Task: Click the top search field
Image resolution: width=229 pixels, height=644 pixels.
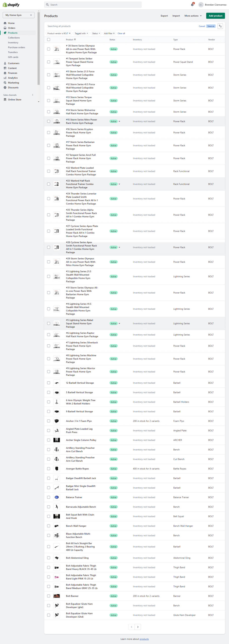Action: point(93,5)
